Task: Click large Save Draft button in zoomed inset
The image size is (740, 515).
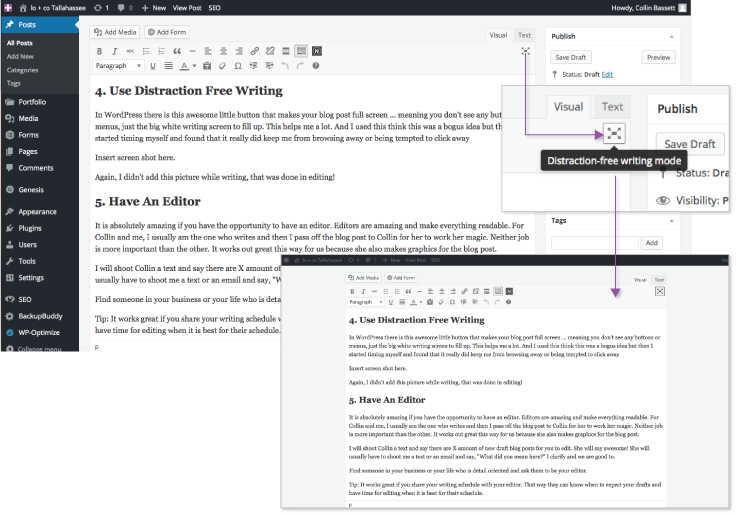Action: (690, 144)
